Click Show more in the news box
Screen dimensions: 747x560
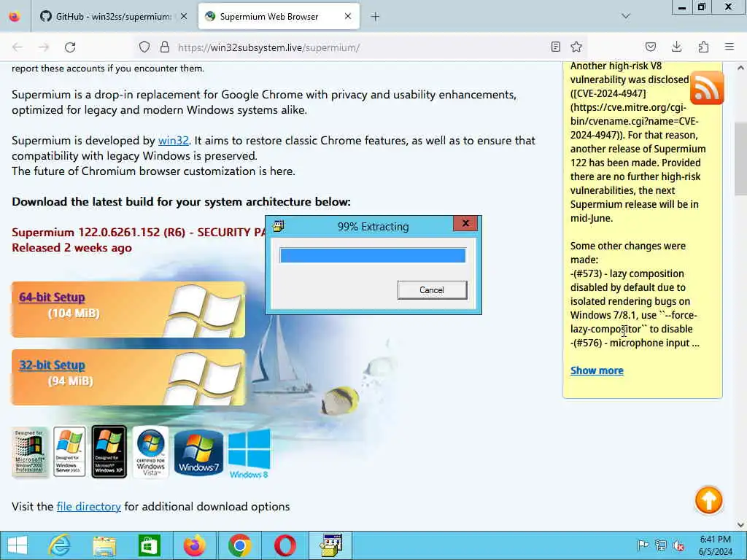pos(597,370)
